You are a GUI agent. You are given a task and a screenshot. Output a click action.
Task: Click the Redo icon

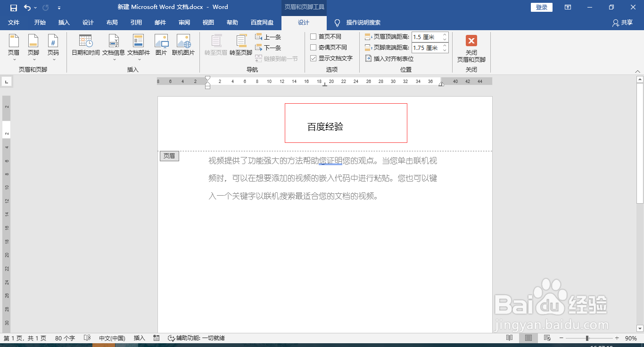[45, 8]
